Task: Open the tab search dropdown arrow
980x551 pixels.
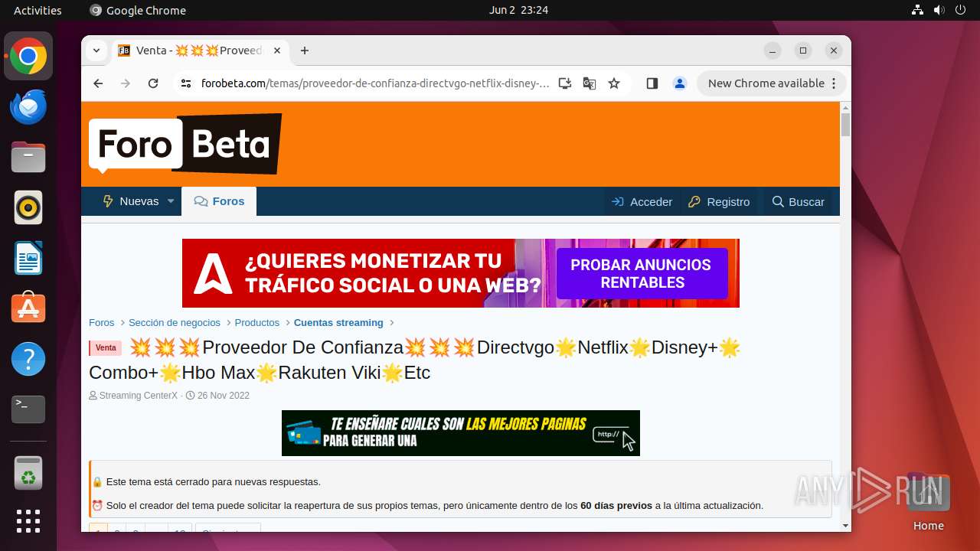Action: click(x=96, y=51)
